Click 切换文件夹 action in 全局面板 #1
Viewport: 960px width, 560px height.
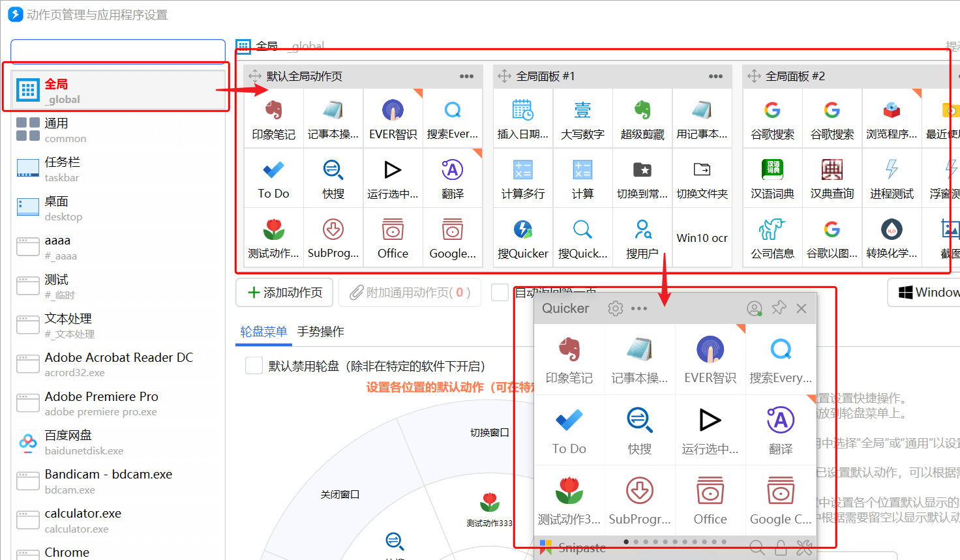coord(702,179)
